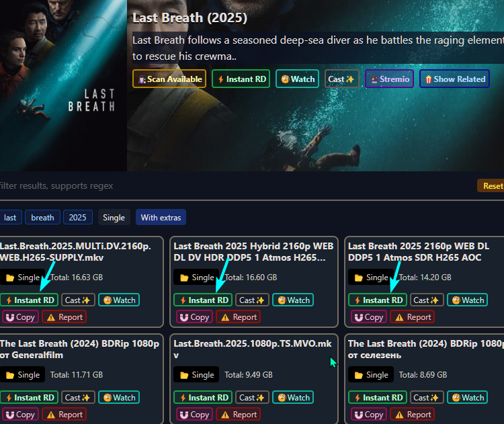The image size is (504, 424).
Task: Click the header Instant RD button
Action: coord(241,79)
